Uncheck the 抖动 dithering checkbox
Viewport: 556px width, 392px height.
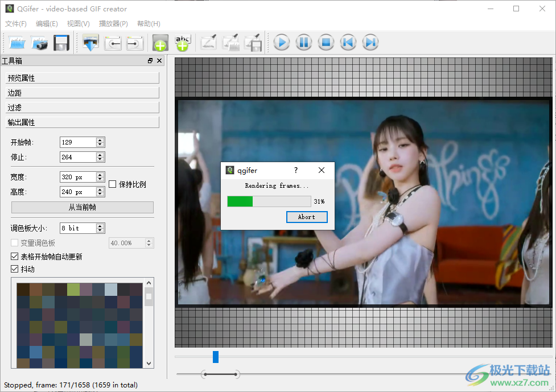15,269
